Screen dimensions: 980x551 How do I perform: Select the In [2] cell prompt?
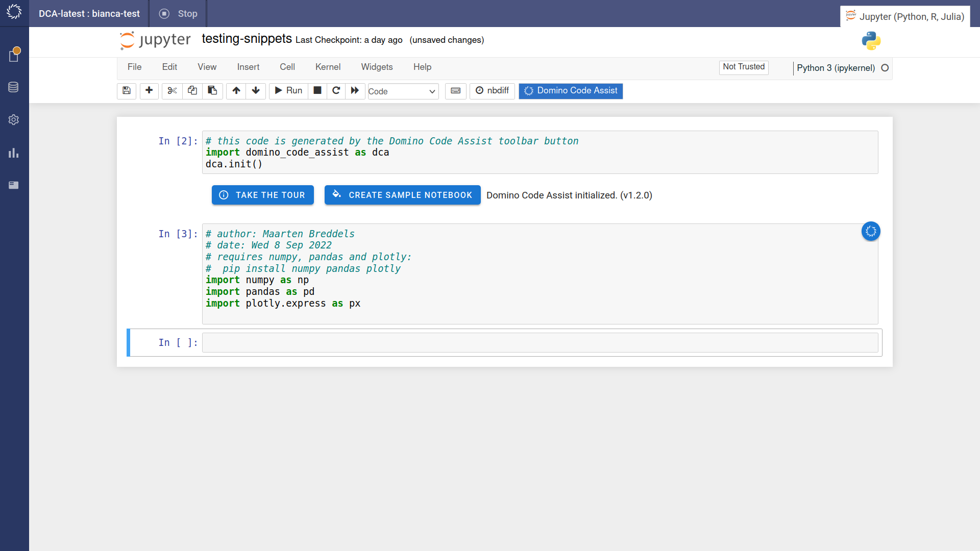click(x=178, y=141)
